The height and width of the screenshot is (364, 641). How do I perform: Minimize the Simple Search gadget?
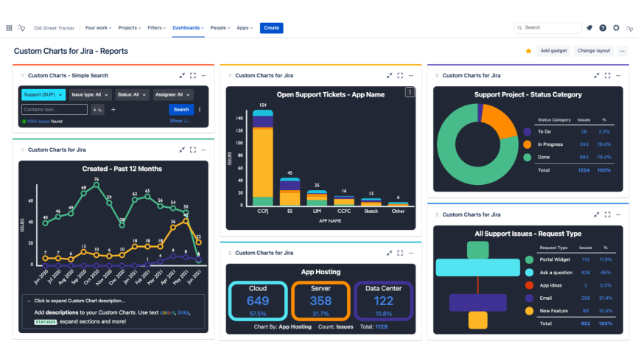coord(182,75)
